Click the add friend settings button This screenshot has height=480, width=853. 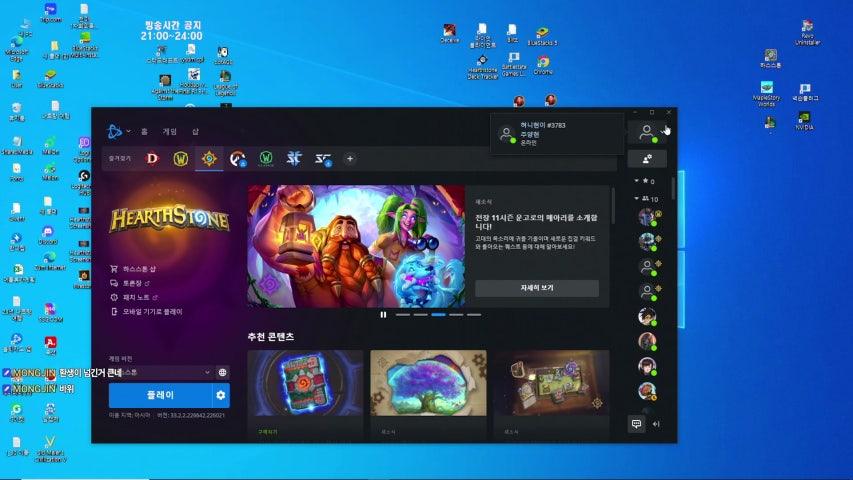click(x=647, y=159)
